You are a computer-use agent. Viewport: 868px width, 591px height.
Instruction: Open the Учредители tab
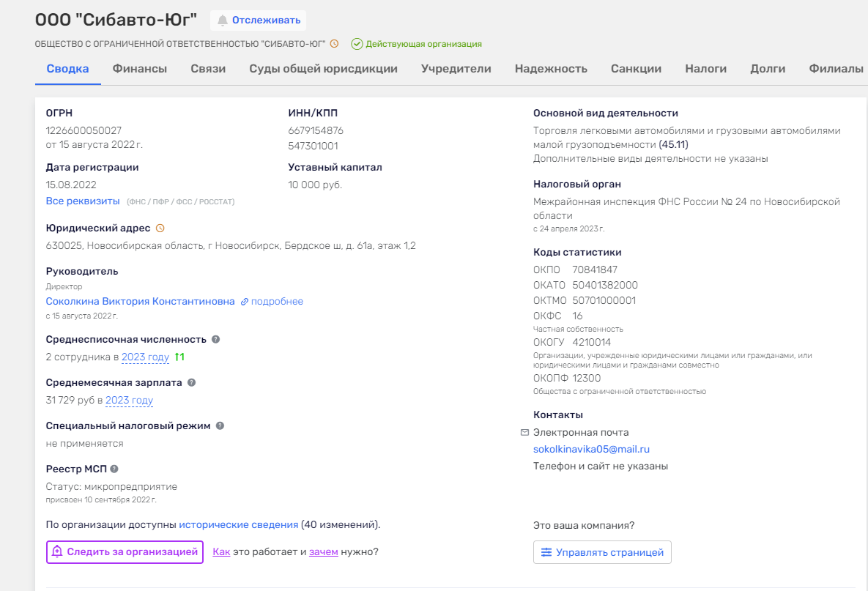456,69
